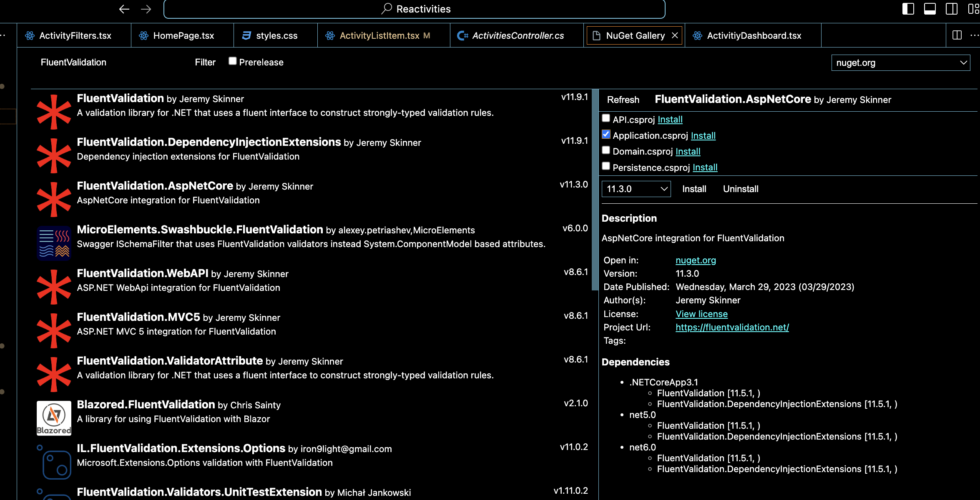This screenshot has width=980, height=500.
Task: Open the editor more actions ellipsis menu
Action: click(974, 35)
